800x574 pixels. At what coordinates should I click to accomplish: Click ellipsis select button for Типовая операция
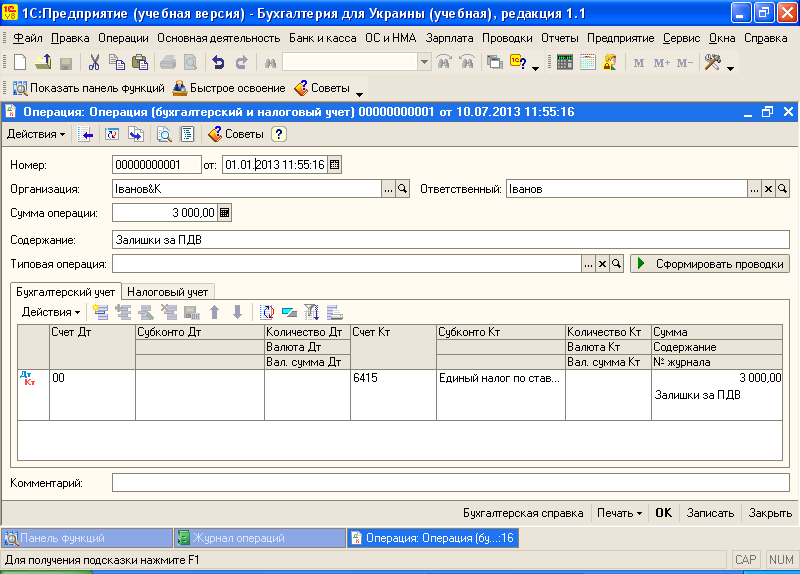[588, 264]
